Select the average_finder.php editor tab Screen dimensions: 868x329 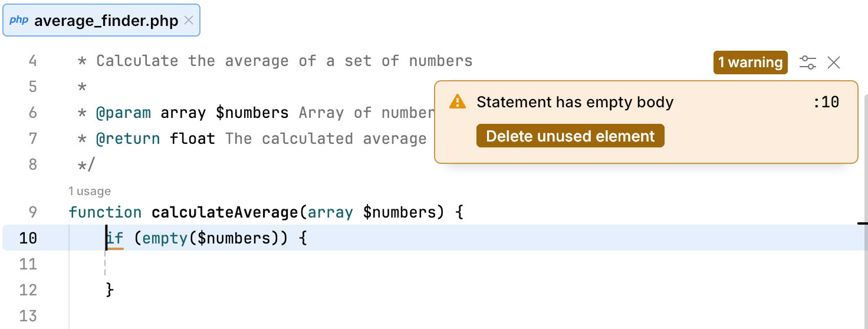[x=106, y=21]
